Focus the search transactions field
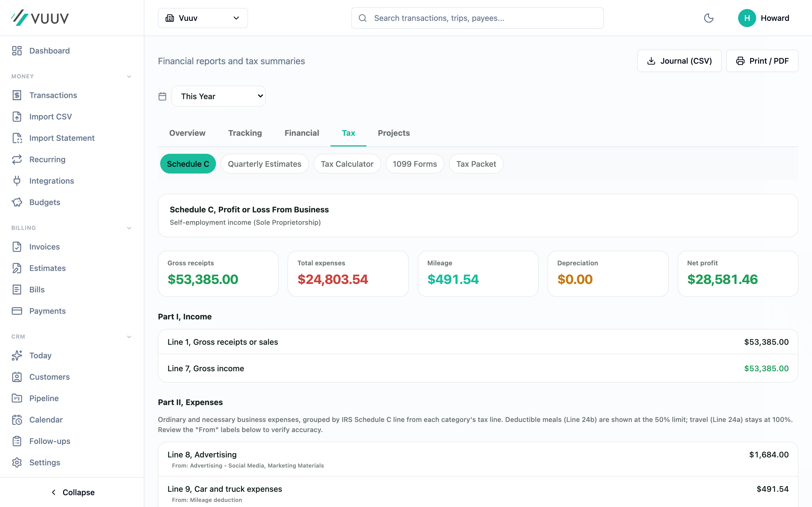 click(x=477, y=18)
